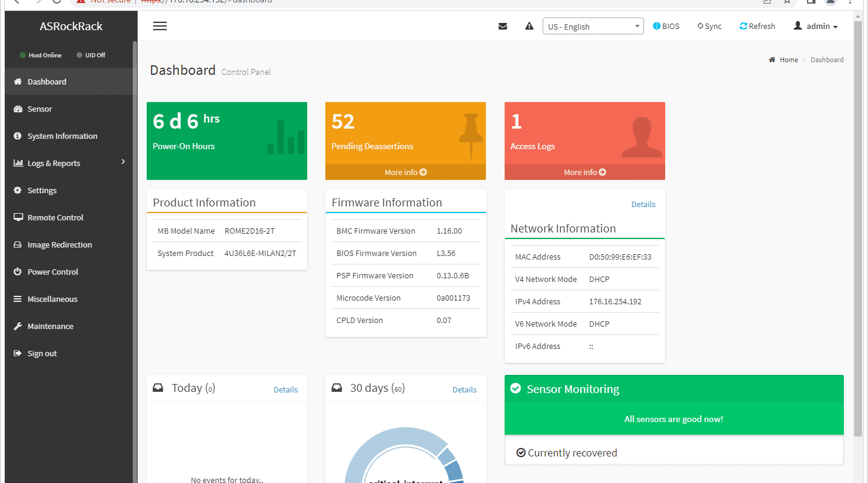This screenshot has height=483, width=868.
Task: Click More info under Pending Deassertions
Action: click(x=406, y=172)
